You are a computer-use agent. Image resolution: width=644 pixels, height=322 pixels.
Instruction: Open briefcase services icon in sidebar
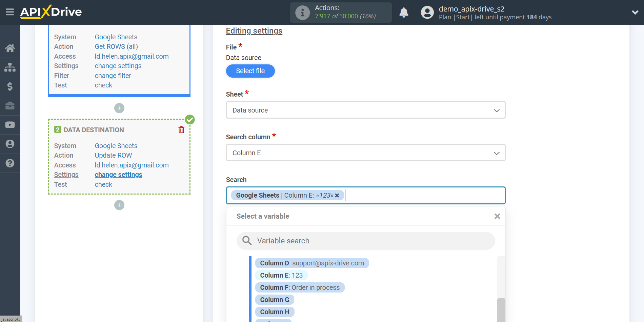[x=10, y=106]
